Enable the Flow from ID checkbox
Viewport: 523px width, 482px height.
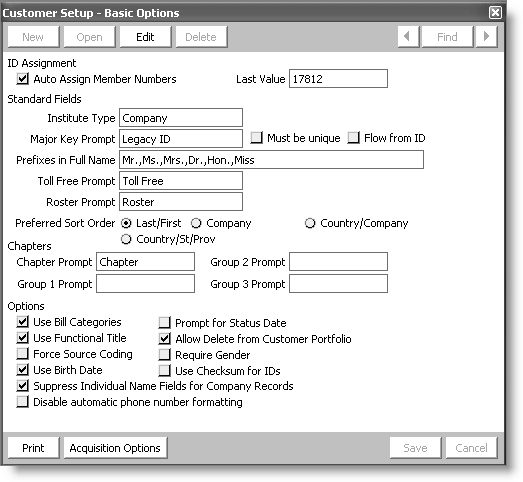pos(354,137)
